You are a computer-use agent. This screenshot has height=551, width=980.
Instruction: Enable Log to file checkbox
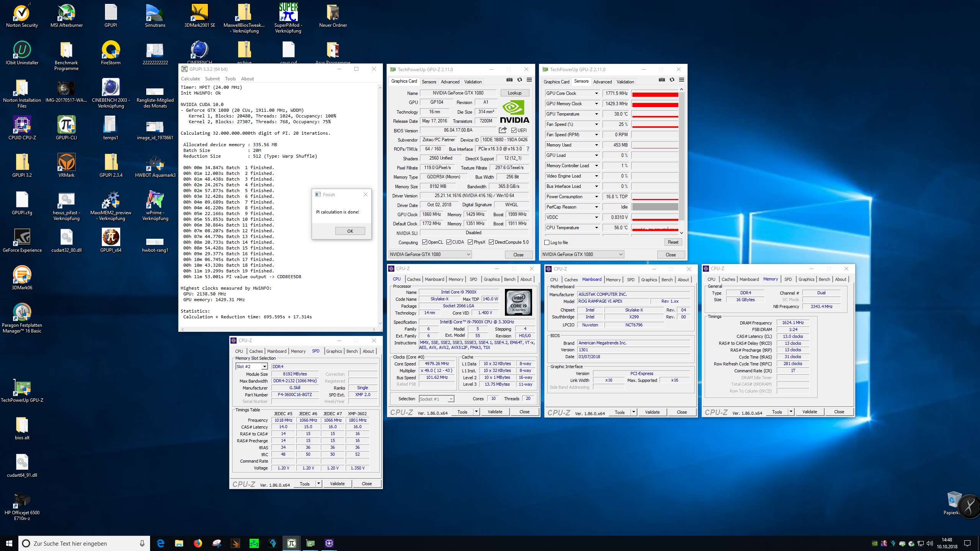547,243
